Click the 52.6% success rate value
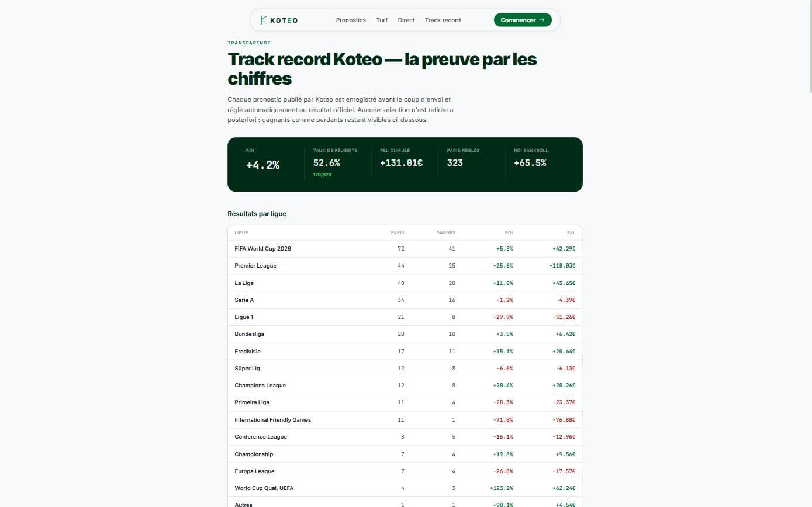The image size is (812, 507). (326, 163)
